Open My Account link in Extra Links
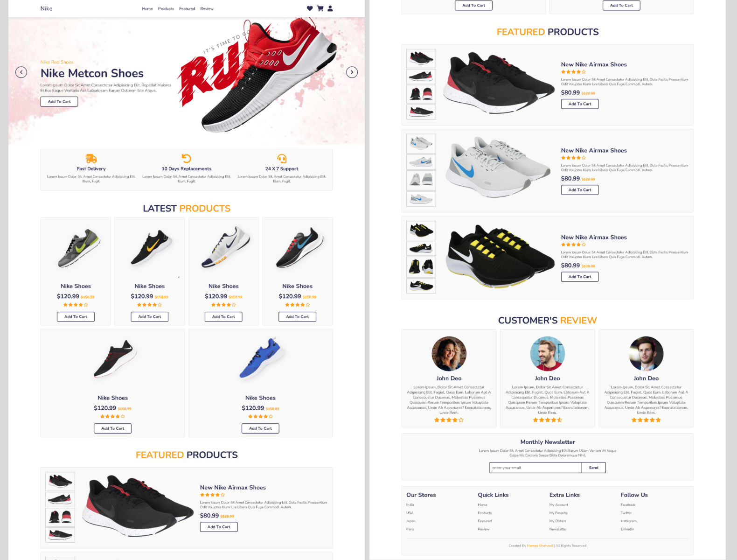737x560 pixels. 558,505
